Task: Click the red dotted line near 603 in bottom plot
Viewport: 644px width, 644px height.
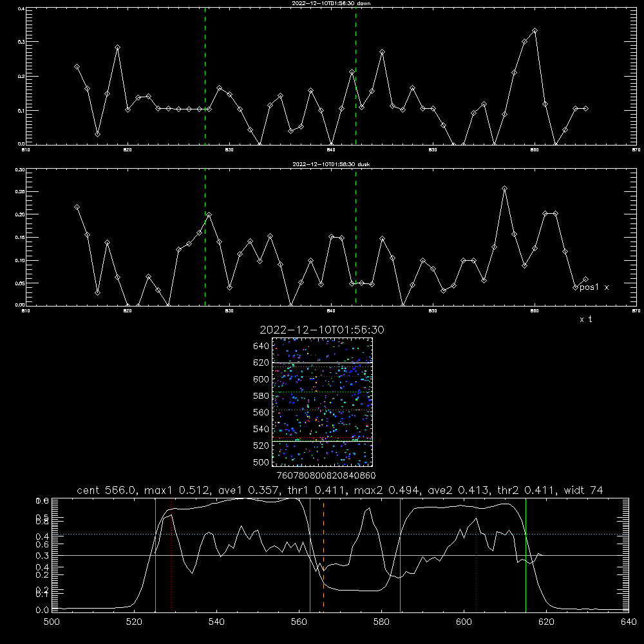Action: click(476, 555)
